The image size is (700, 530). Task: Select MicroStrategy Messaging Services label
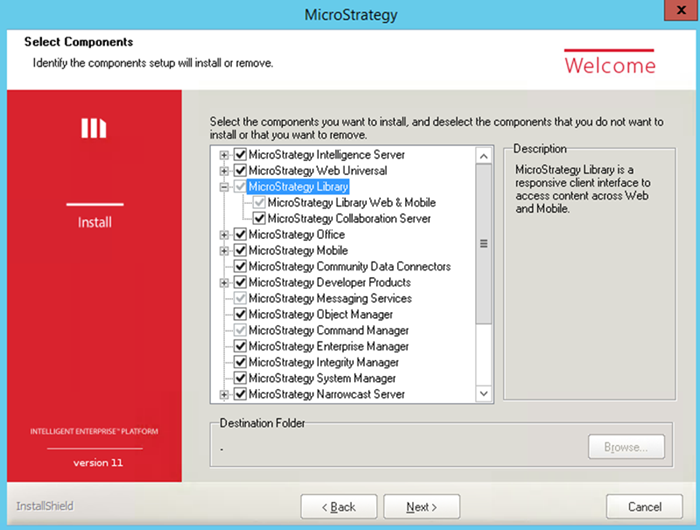[x=330, y=299]
